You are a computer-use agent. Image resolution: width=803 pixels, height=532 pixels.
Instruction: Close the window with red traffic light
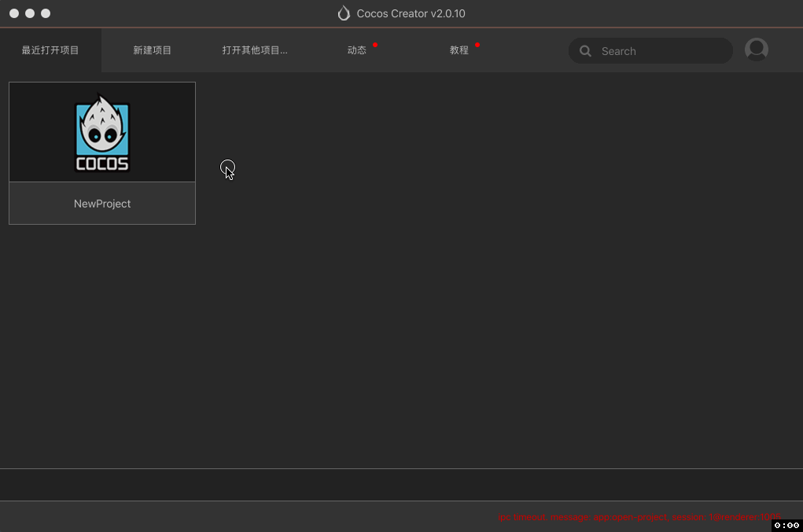click(x=14, y=13)
